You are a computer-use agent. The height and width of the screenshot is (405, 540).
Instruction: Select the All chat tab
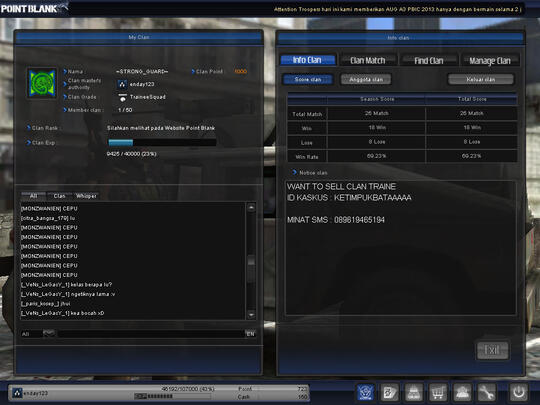[33, 196]
